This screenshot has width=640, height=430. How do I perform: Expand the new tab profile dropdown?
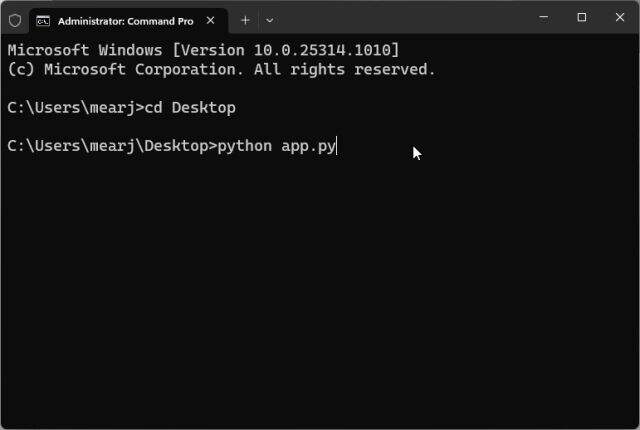[x=269, y=20]
